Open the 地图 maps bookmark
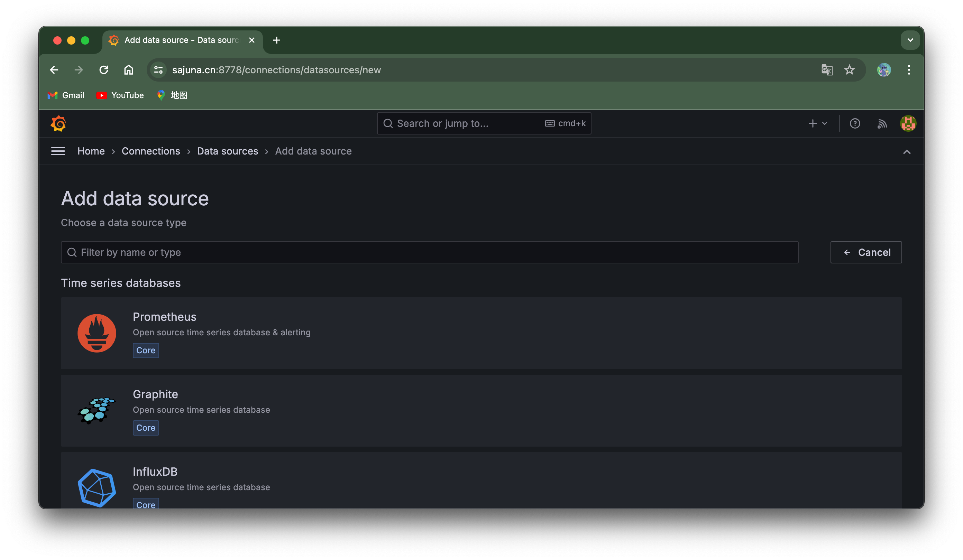The width and height of the screenshot is (963, 560). click(x=172, y=95)
